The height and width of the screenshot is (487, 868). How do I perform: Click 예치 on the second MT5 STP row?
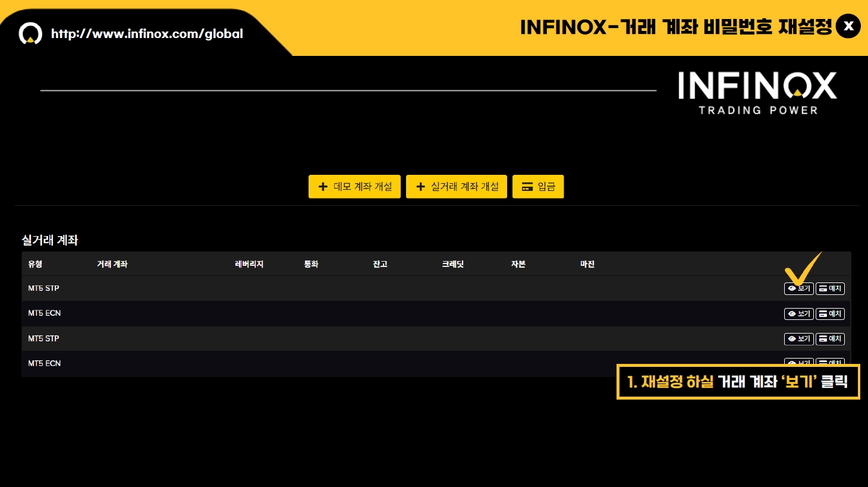pos(830,339)
